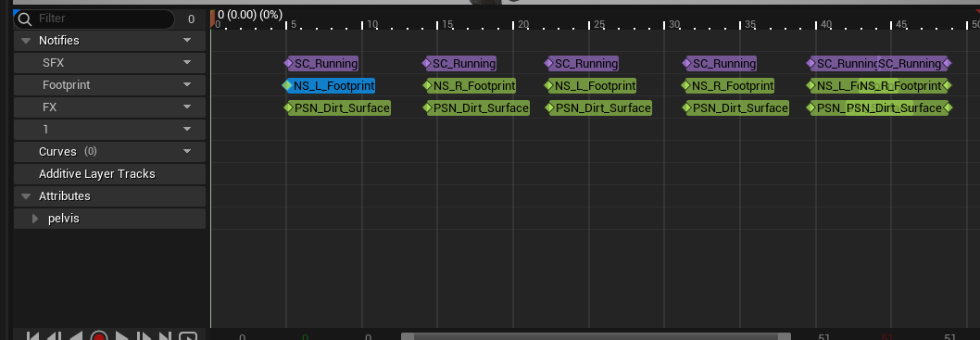Collapse the Attributes section
980x340 pixels.
pos(26,196)
